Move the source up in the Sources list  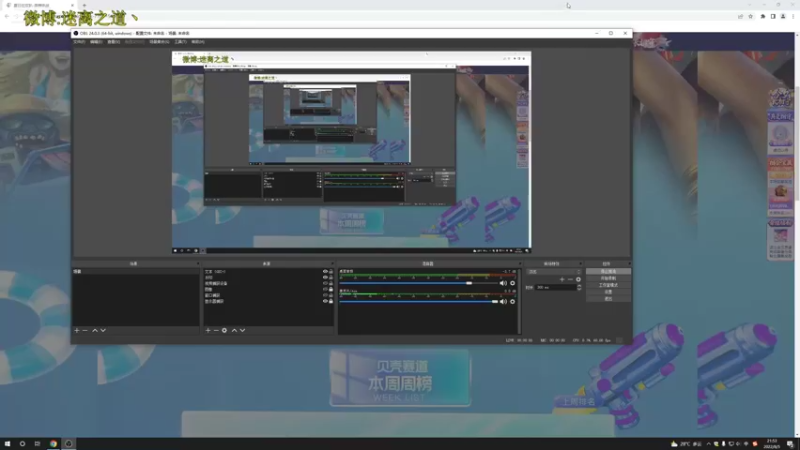tap(234, 331)
